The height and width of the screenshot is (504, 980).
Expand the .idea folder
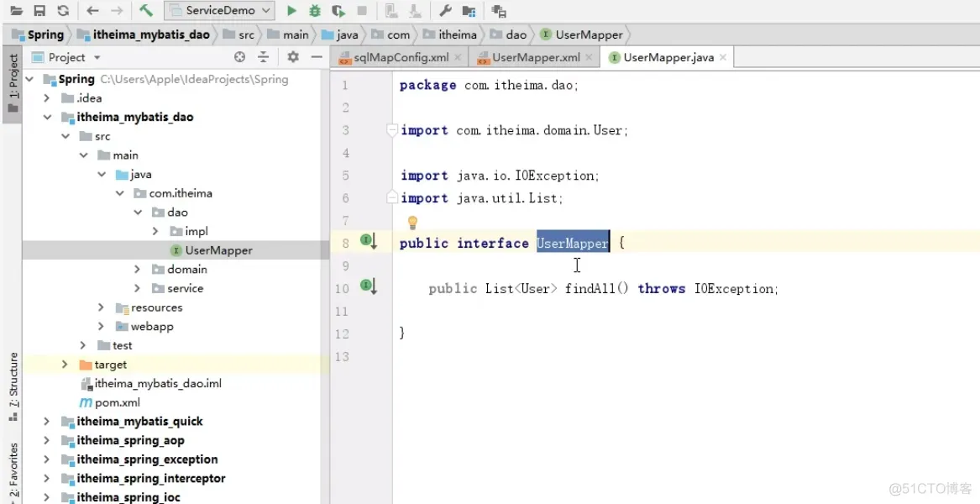point(47,98)
